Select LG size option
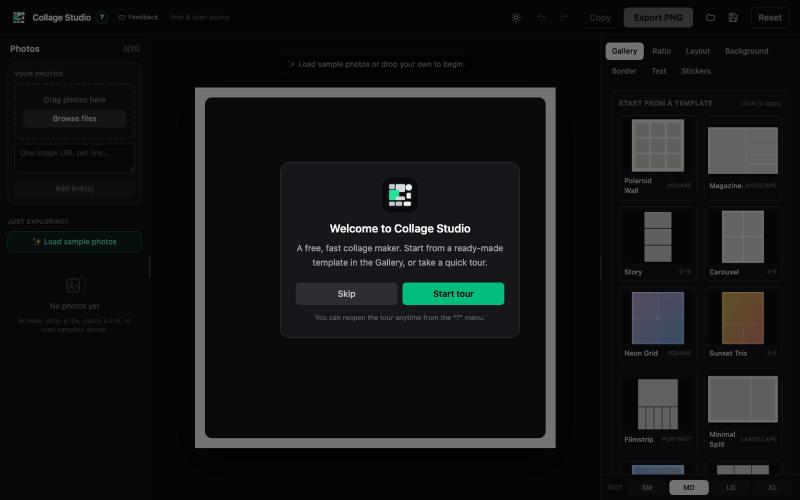Image resolution: width=800 pixels, height=500 pixels. pos(731,488)
